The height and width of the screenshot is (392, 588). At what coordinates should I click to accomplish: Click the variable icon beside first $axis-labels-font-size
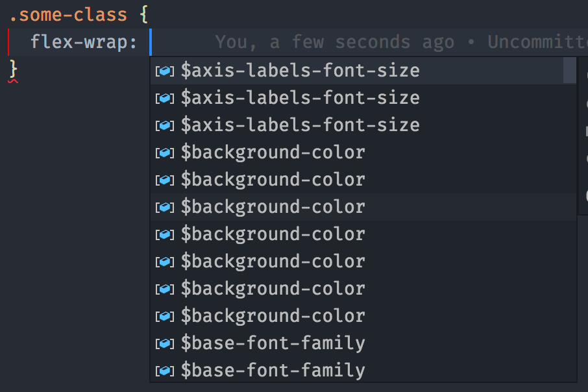click(x=165, y=70)
